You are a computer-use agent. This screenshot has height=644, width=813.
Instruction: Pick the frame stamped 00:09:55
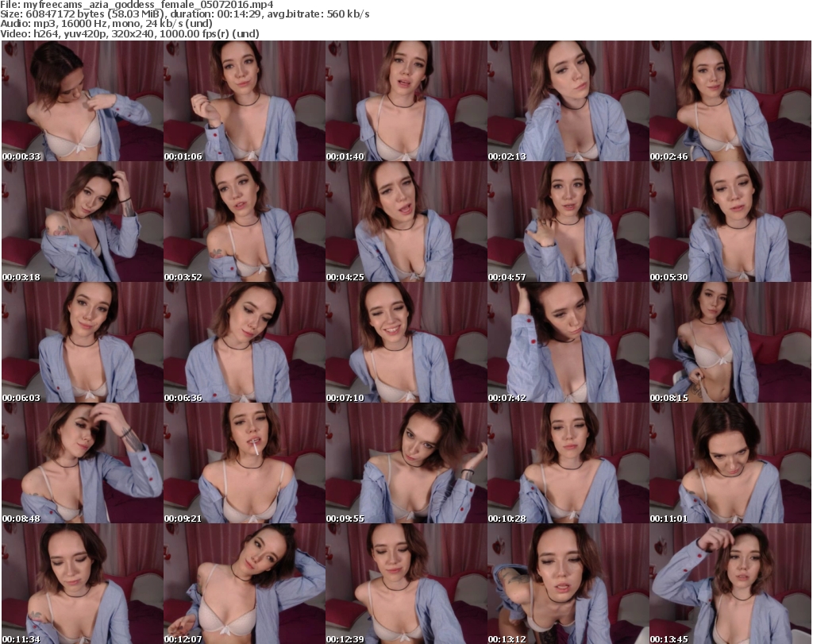[406, 464]
